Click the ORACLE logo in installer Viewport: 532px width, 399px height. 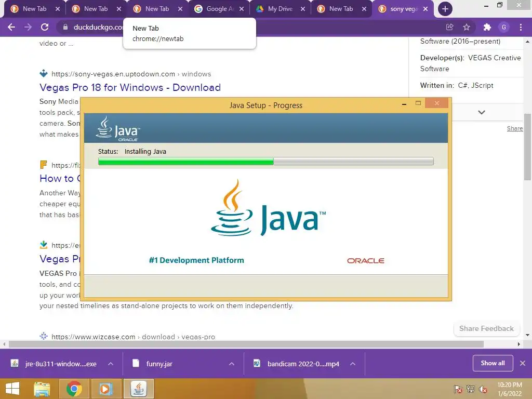tap(365, 261)
